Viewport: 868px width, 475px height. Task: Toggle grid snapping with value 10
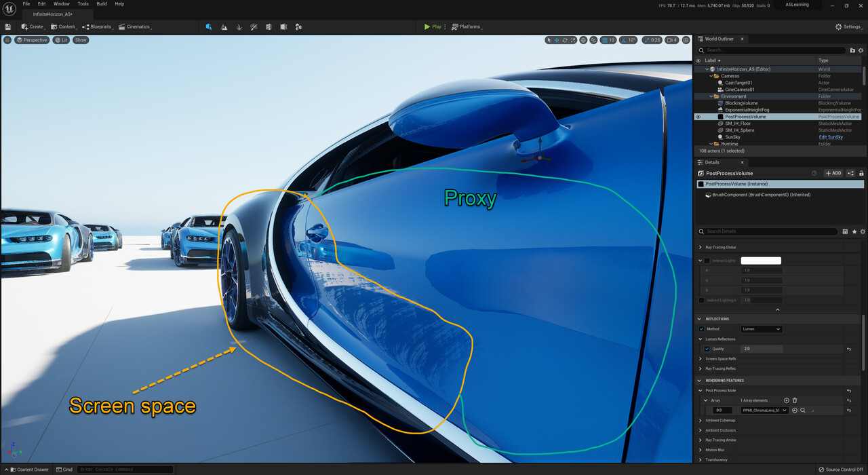[604, 40]
